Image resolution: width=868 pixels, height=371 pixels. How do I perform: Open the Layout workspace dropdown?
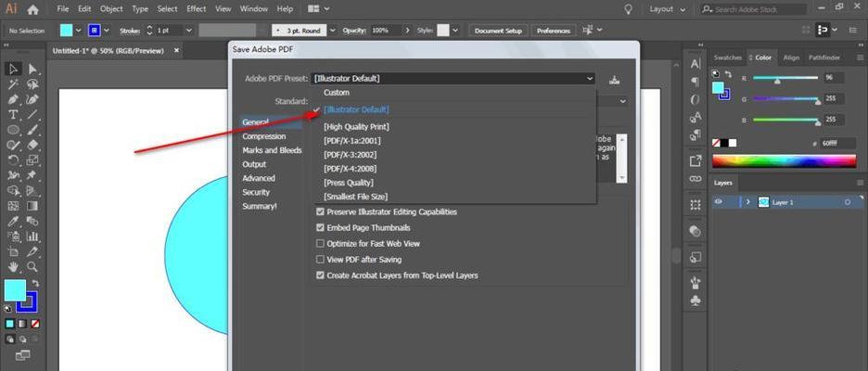(668, 9)
